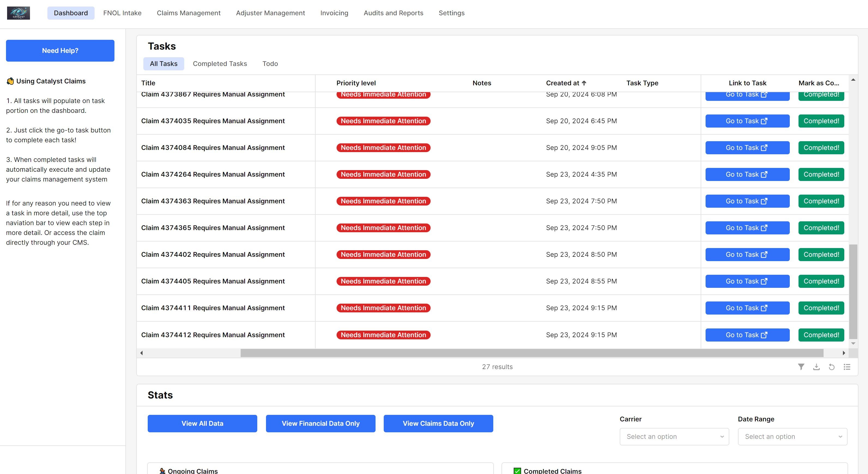Click View Financial Data Only
The image size is (868, 474).
pyautogui.click(x=320, y=423)
